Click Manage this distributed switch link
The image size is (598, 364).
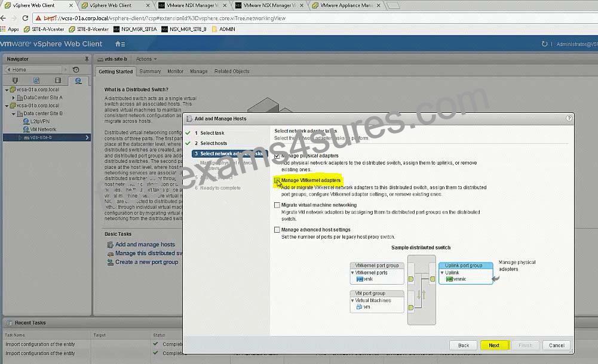tap(149, 253)
